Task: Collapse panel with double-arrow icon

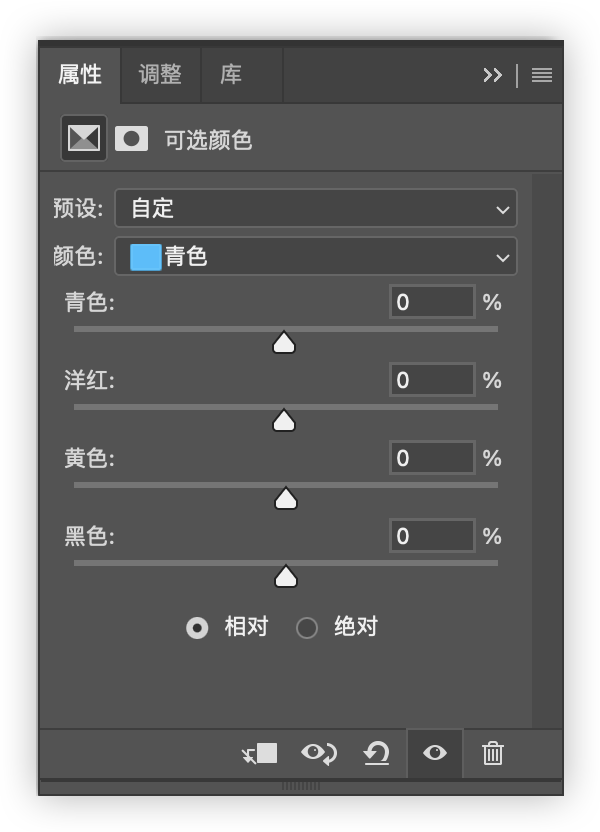Action: click(x=492, y=75)
